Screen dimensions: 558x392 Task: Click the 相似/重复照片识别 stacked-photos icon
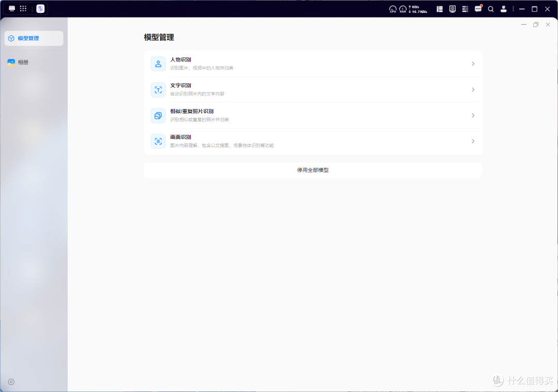[158, 116]
